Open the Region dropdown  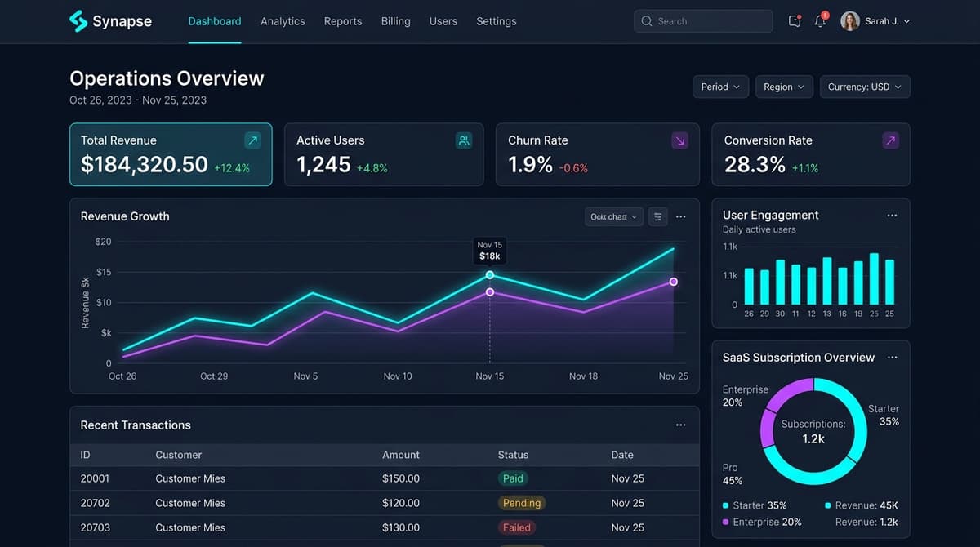click(x=784, y=87)
